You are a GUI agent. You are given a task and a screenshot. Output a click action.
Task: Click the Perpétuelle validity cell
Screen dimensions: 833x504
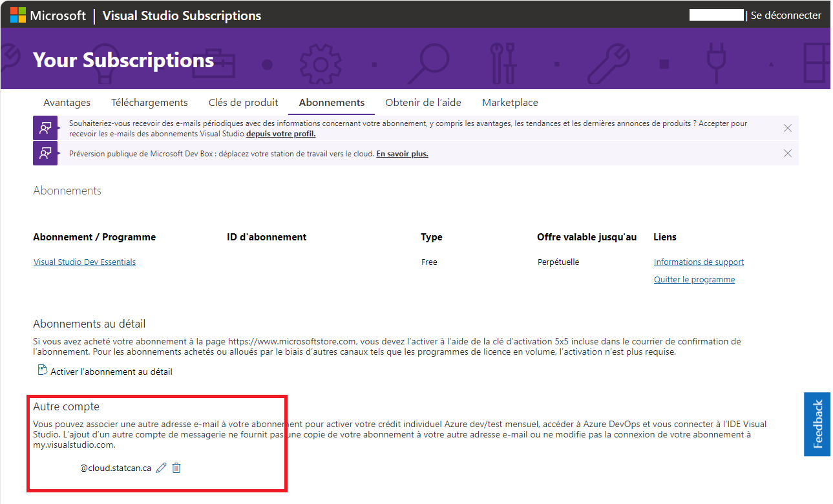click(558, 262)
